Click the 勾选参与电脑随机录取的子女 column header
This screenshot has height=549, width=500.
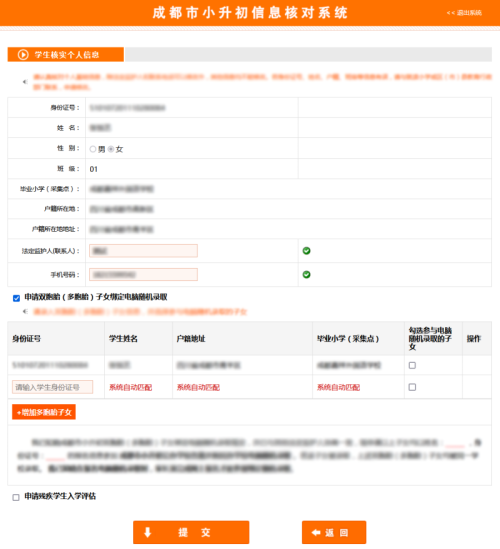430,339
